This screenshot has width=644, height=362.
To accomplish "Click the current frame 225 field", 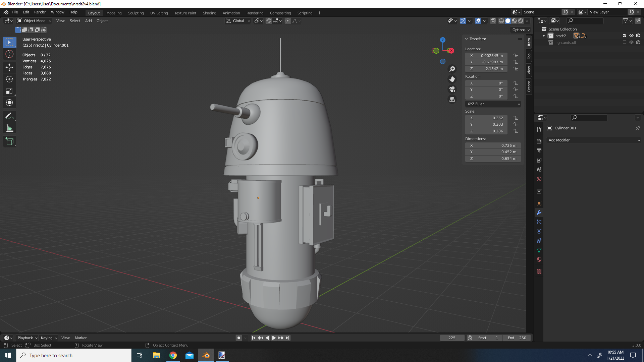I will (x=452, y=338).
